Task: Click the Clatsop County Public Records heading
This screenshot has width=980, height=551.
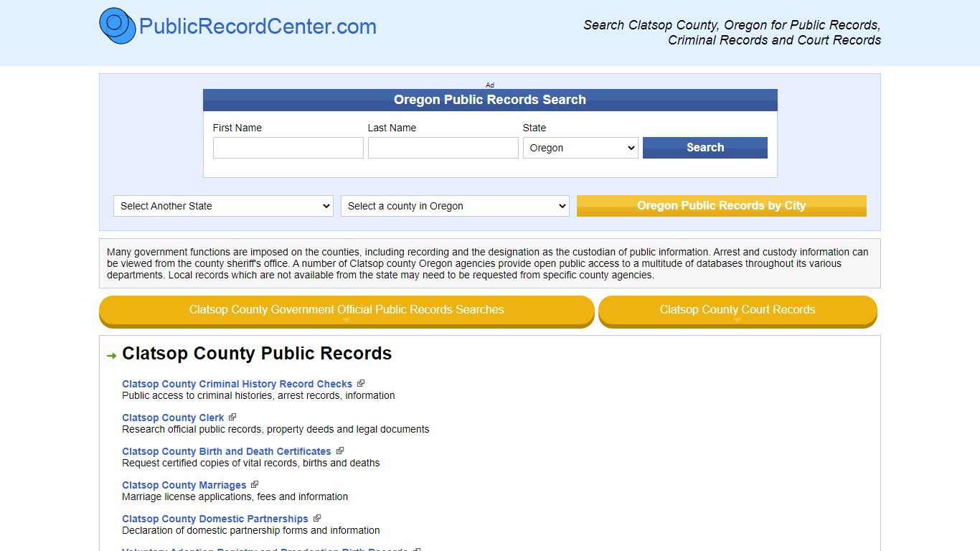Action: pyautogui.click(x=257, y=354)
